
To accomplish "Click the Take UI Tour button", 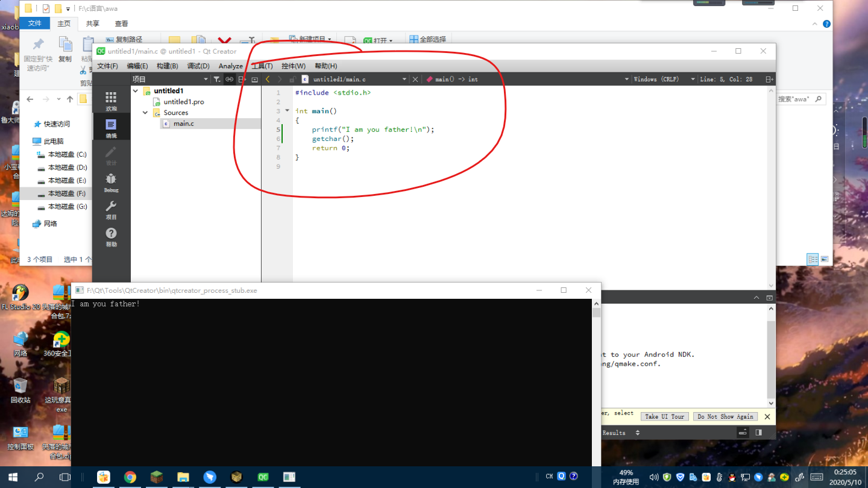I will (665, 416).
